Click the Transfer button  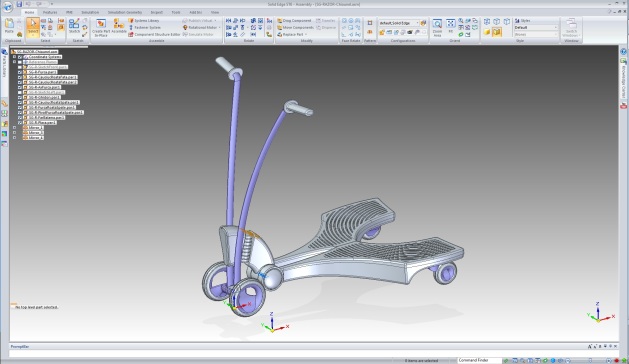point(326,20)
